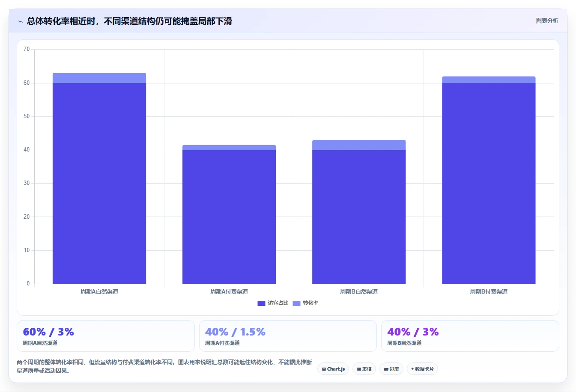Click the lightning icon beside the chart title
The height and width of the screenshot is (392, 576).
click(20, 21)
